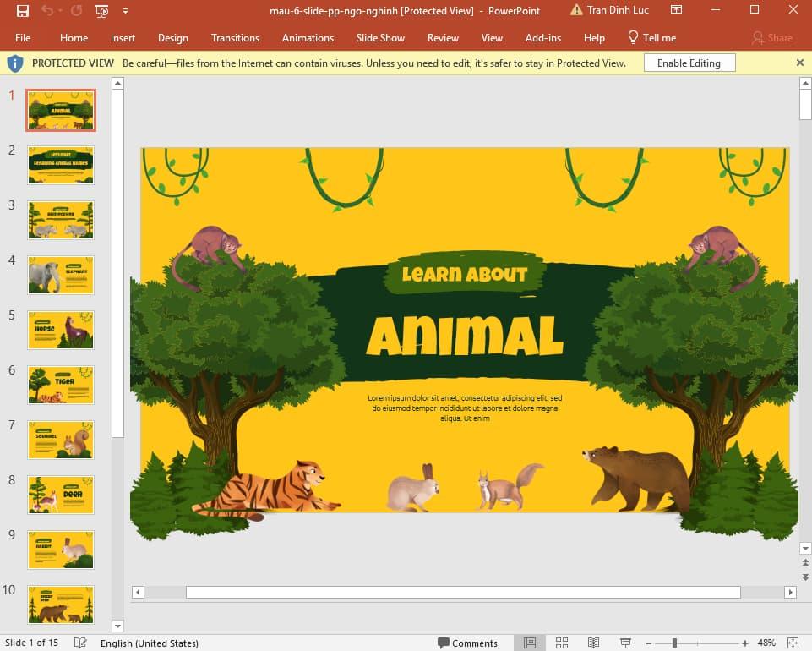812x651 pixels.
Task: Start slideshow from the Quick Access Toolbar
Action: pyautogui.click(x=101, y=10)
